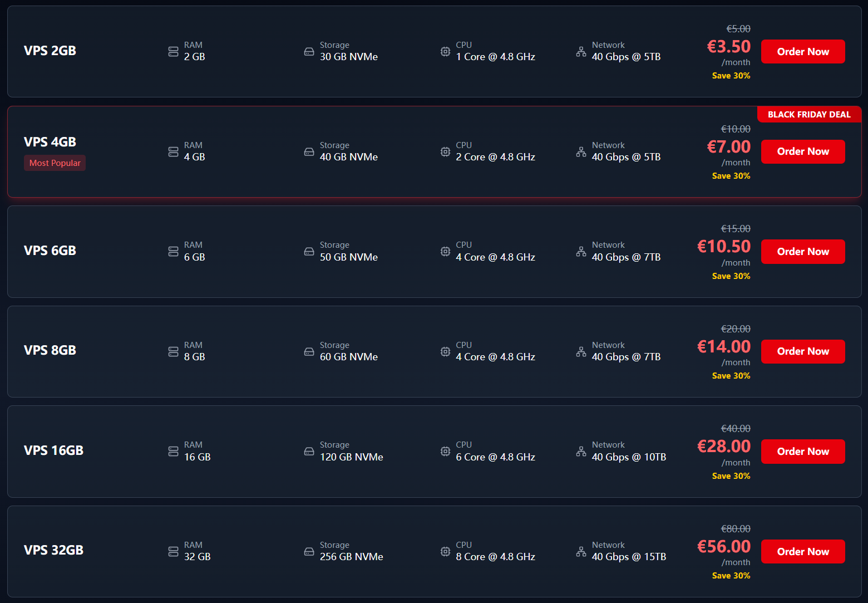Order the VPS 8GB plan at €14.00
The height and width of the screenshot is (603, 868).
(803, 351)
